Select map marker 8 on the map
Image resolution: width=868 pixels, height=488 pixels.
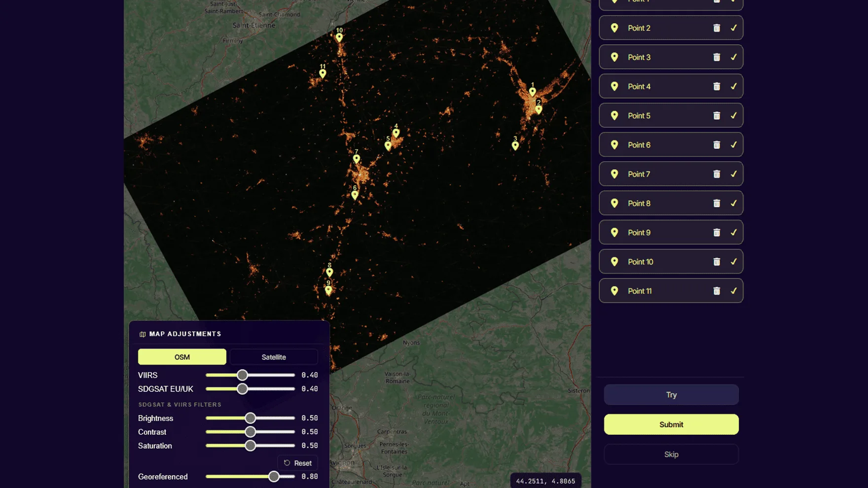tap(329, 272)
